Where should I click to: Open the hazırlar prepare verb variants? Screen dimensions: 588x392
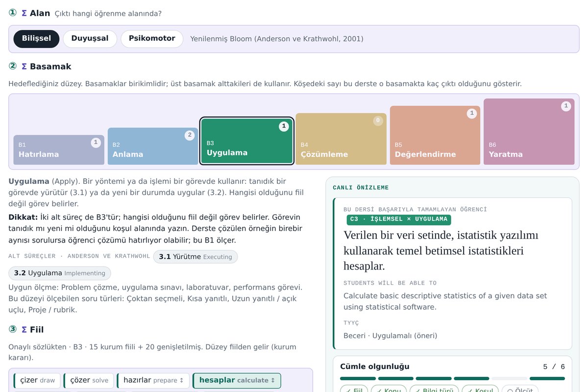point(153,381)
